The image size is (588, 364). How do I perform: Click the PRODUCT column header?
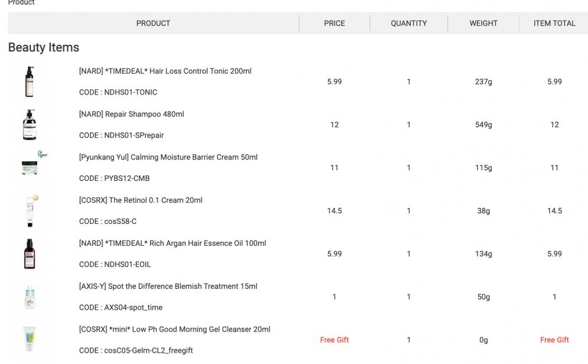coord(153,24)
